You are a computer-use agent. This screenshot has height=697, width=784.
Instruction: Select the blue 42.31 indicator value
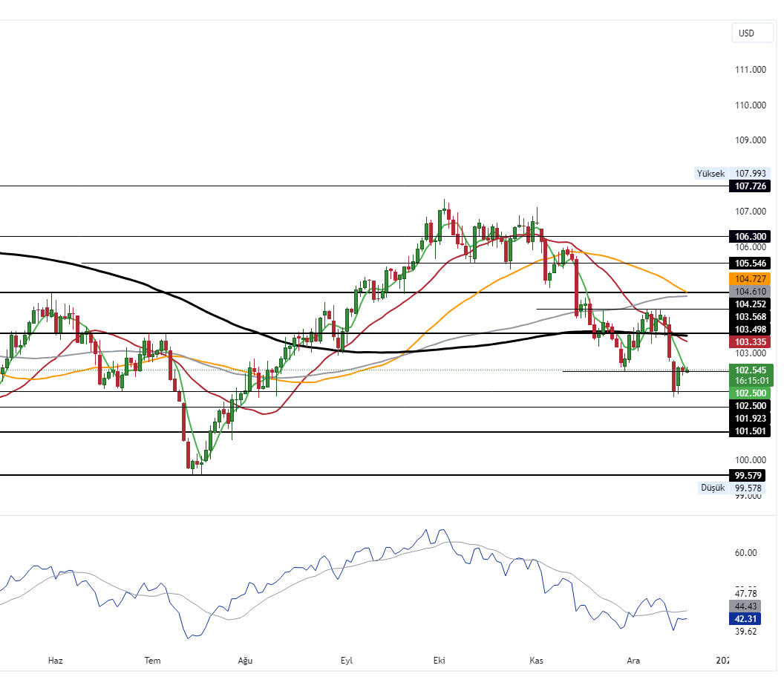[x=746, y=618]
